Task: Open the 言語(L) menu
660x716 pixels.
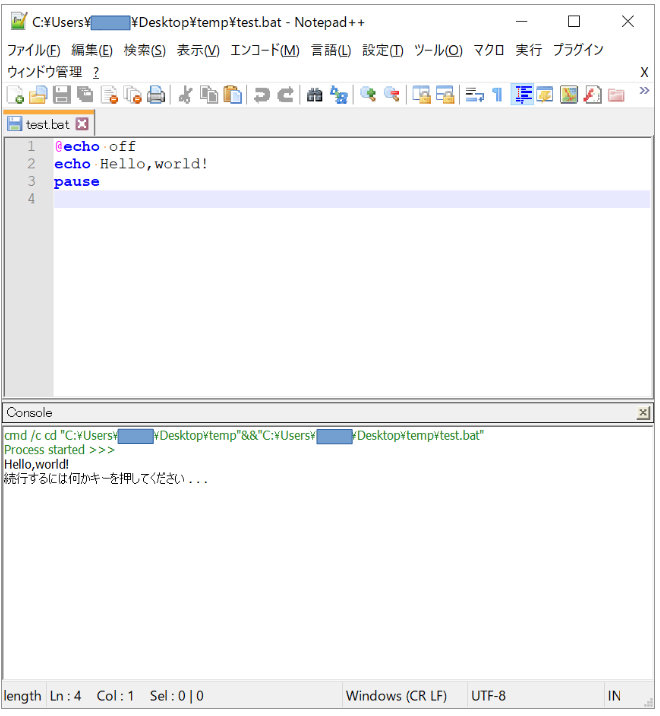Action: click(x=331, y=50)
